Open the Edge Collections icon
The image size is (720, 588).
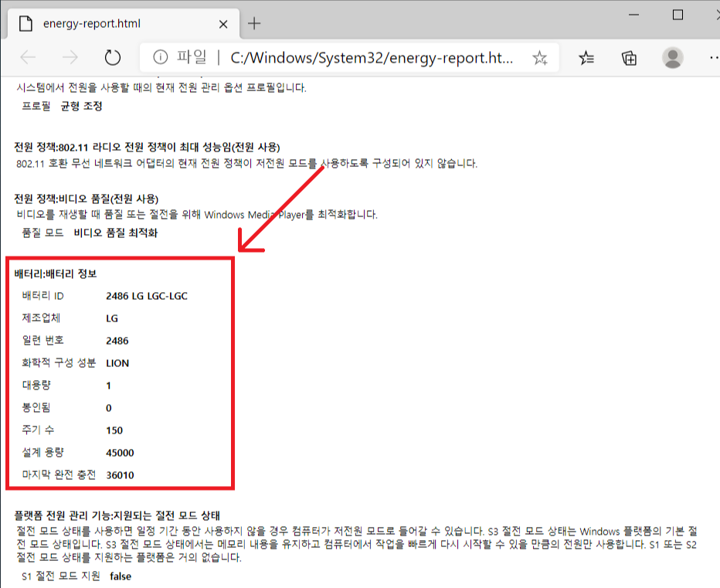[630, 57]
